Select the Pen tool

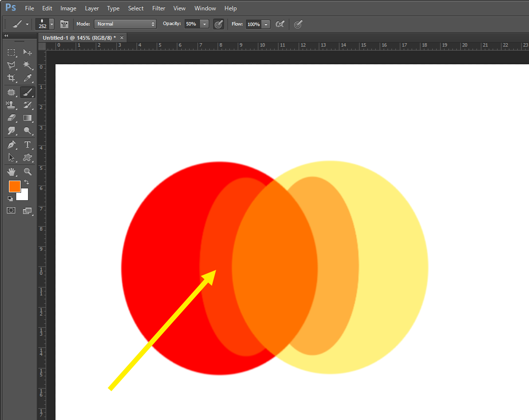pos(11,145)
